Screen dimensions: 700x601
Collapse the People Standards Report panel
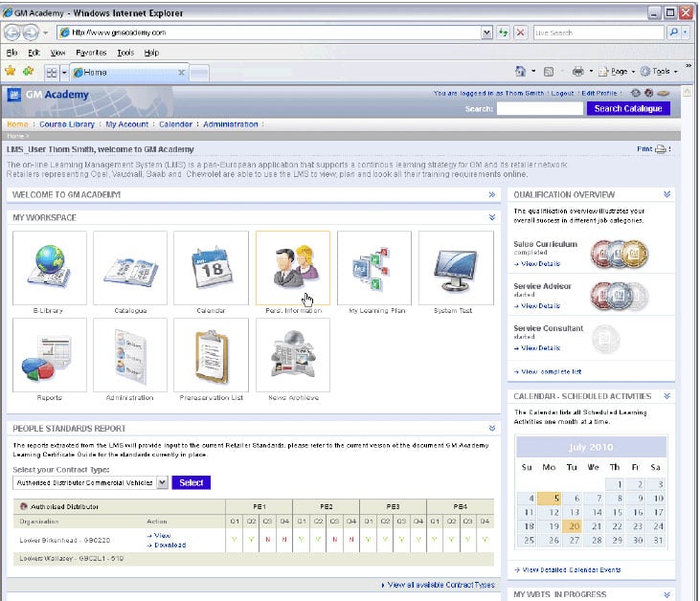pos(492,428)
